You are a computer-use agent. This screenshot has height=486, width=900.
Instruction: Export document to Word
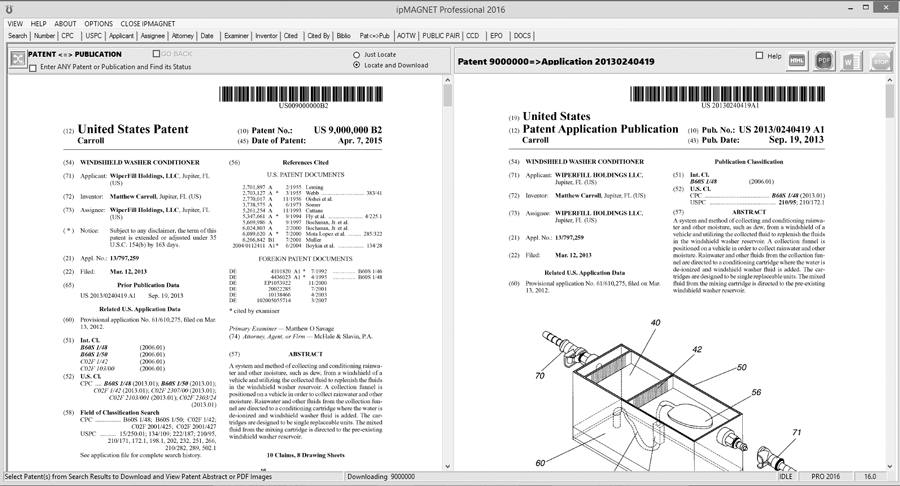tap(852, 61)
